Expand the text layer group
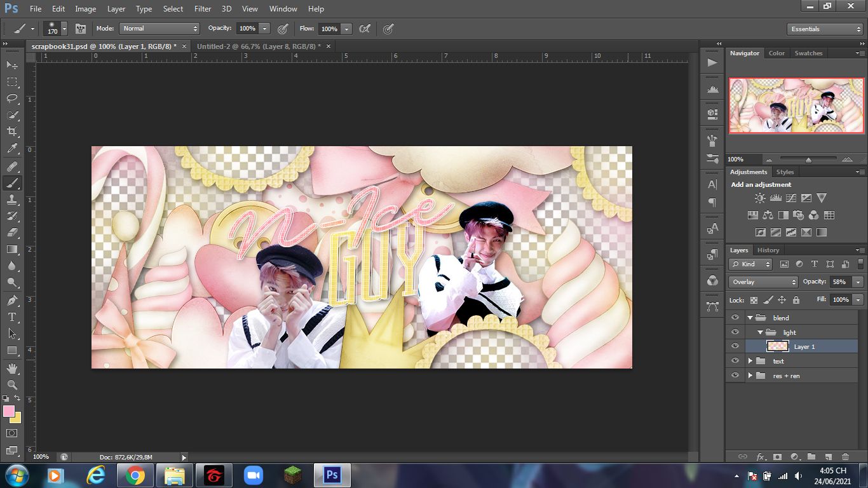This screenshot has height=488, width=868. [750, 361]
